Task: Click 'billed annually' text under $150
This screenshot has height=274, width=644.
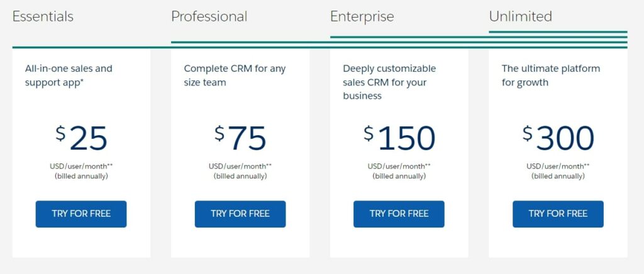Action: pyautogui.click(x=399, y=176)
